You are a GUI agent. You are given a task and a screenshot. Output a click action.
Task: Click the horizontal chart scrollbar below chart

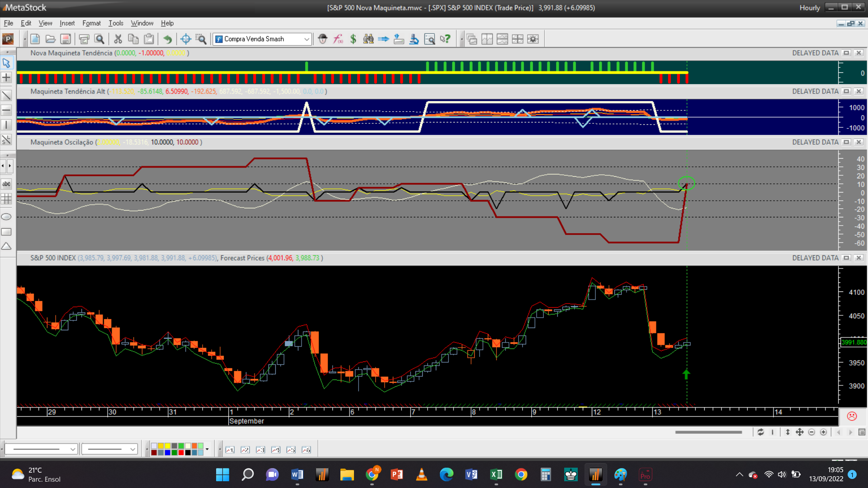coord(708,432)
